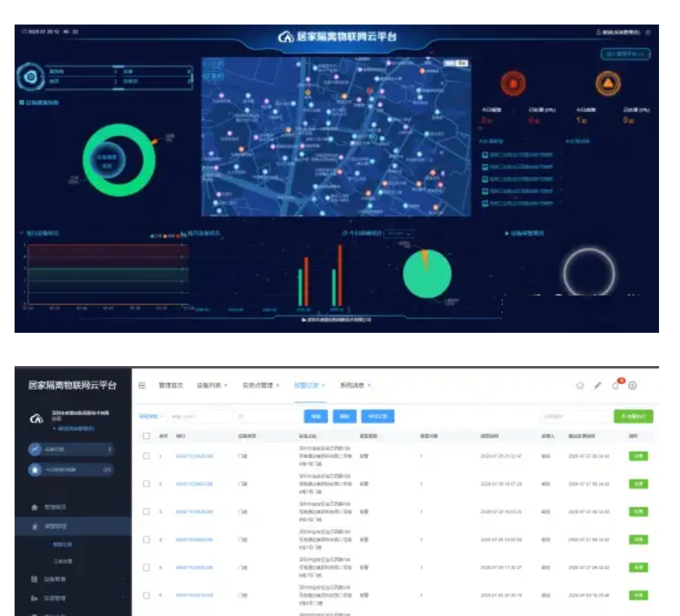Click the orange warning triangle icon on the dashboard
This screenshot has width=680, height=616.
tap(608, 83)
